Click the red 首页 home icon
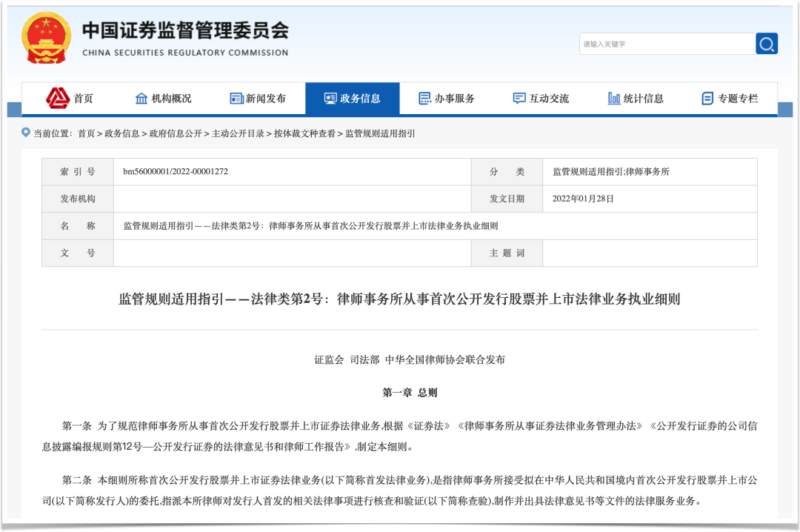 58,98
